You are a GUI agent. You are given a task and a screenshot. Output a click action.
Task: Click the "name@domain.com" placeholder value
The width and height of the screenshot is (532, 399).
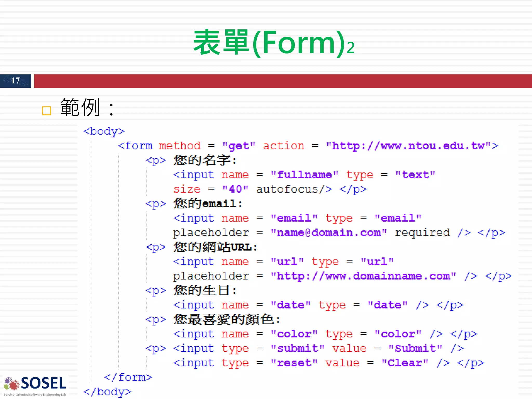[329, 232]
